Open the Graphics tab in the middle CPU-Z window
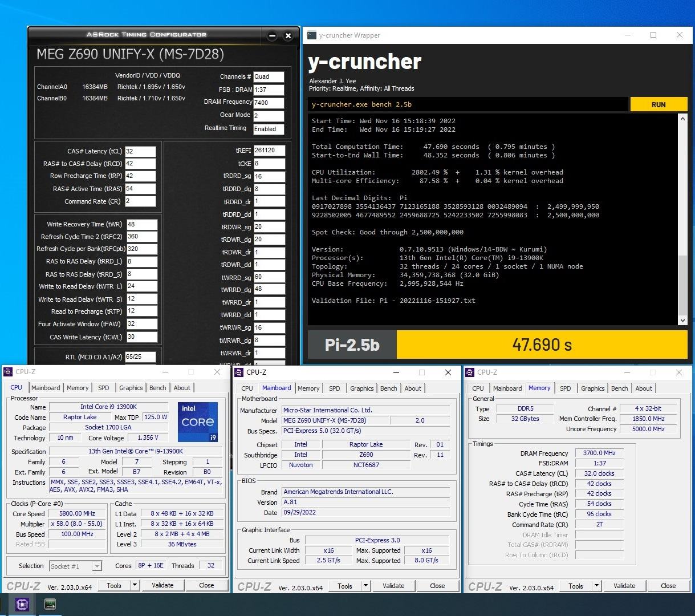The width and height of the screenshot is (695, 616). tap(362, 388)
